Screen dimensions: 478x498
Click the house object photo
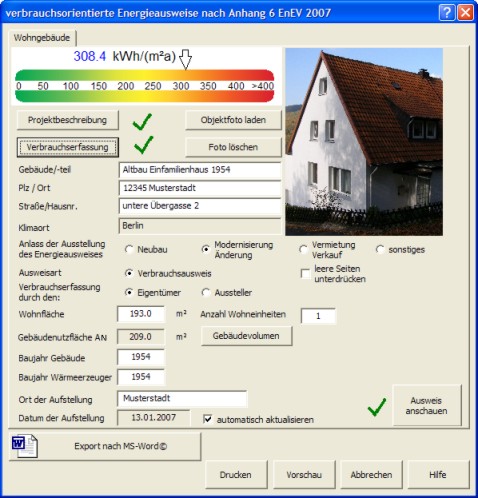point(364,142)
